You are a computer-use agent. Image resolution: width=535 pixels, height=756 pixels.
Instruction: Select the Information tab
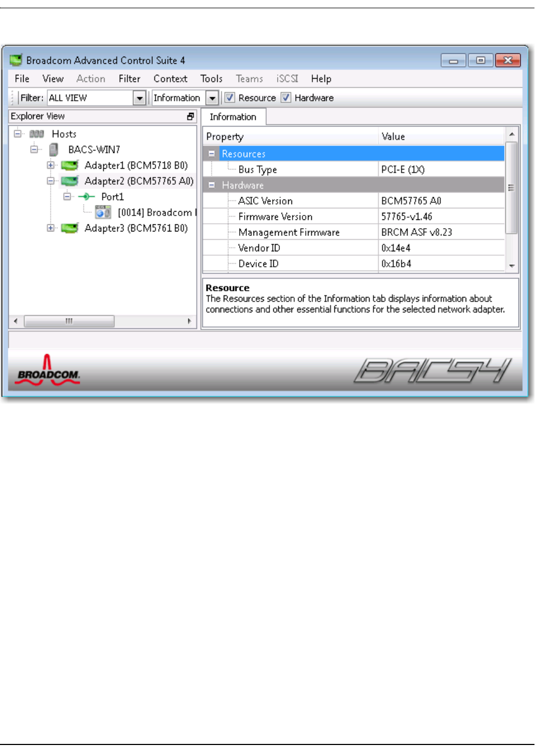tap(233, 117)
